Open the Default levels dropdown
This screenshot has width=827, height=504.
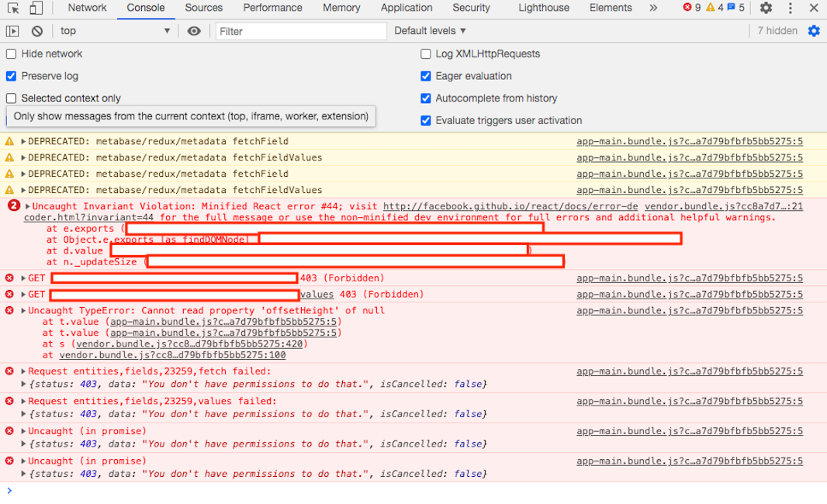tap(430, 31)
